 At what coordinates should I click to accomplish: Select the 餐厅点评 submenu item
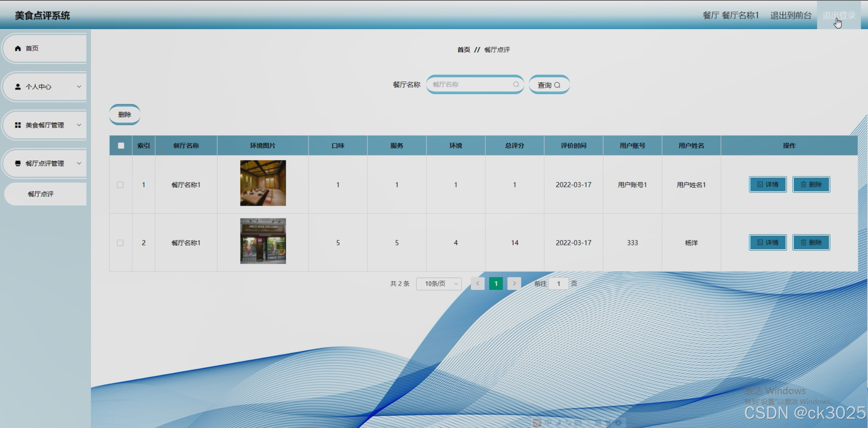[41, 194]
